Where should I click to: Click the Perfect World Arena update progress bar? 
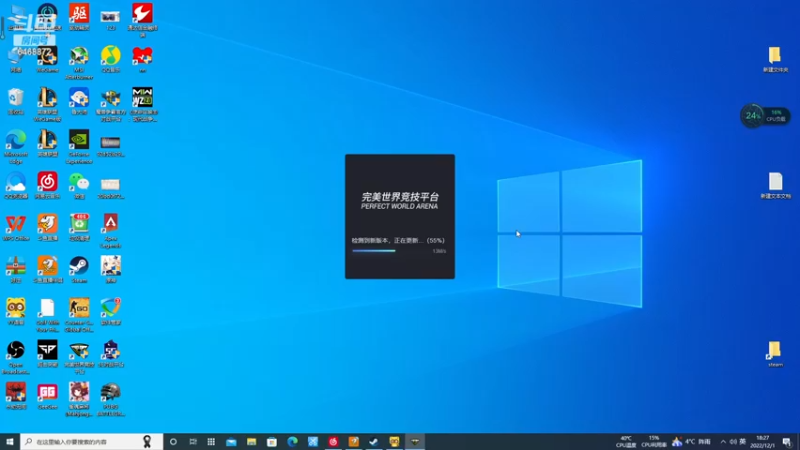(x=399, y=251)
